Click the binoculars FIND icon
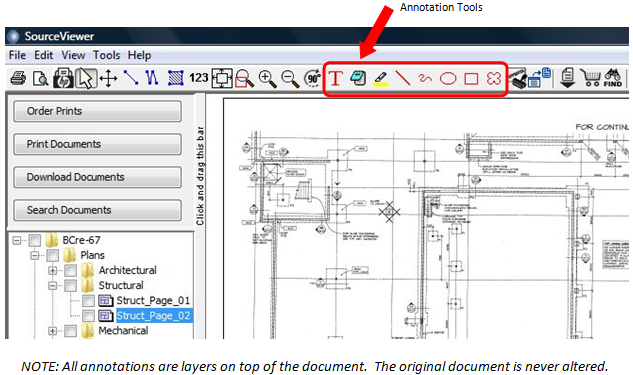Screen dimensions: 633x375 pyautogui.click(x=612, y=78)
